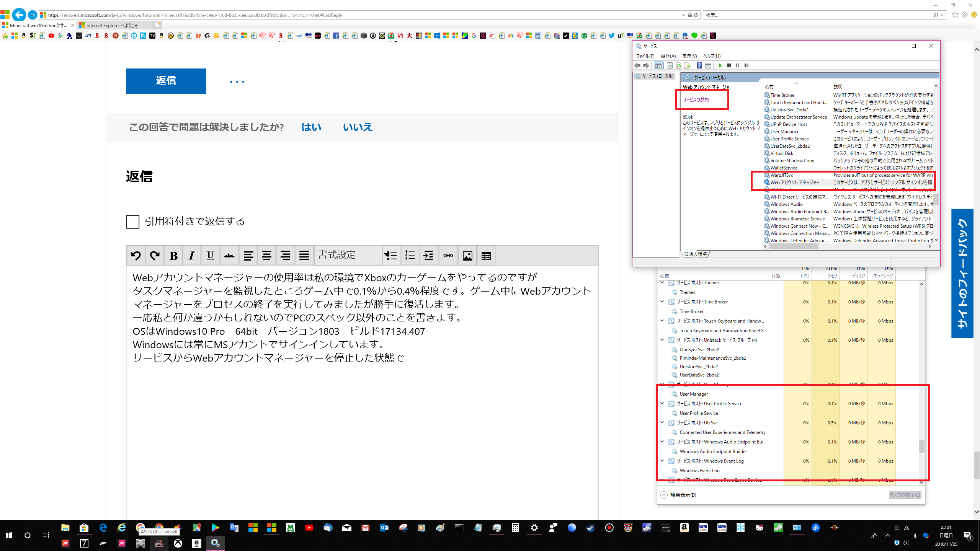Viewport: 980px width, 551px height.
Task: Collapse サービス ホスト: Unistack サービス グループ (4)
Action: click(x=662, y=340)
